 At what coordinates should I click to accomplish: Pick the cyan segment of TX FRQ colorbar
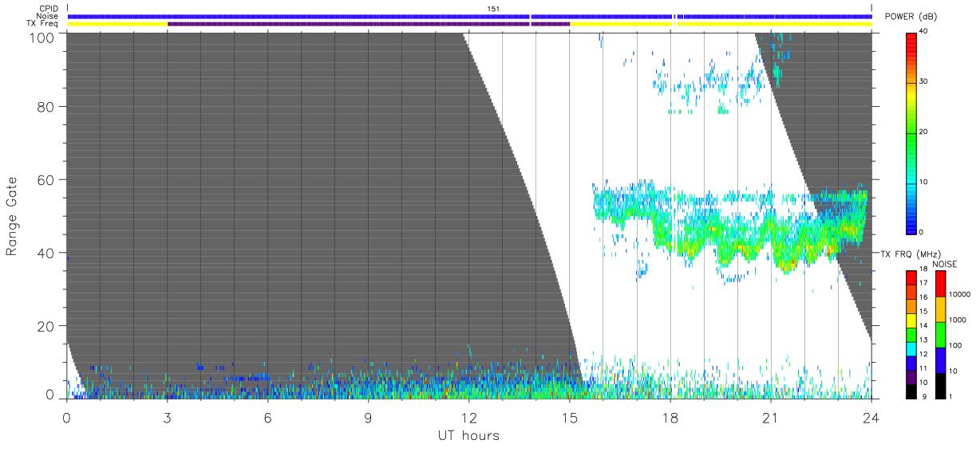pyautogui.click(x=911, y=348)
